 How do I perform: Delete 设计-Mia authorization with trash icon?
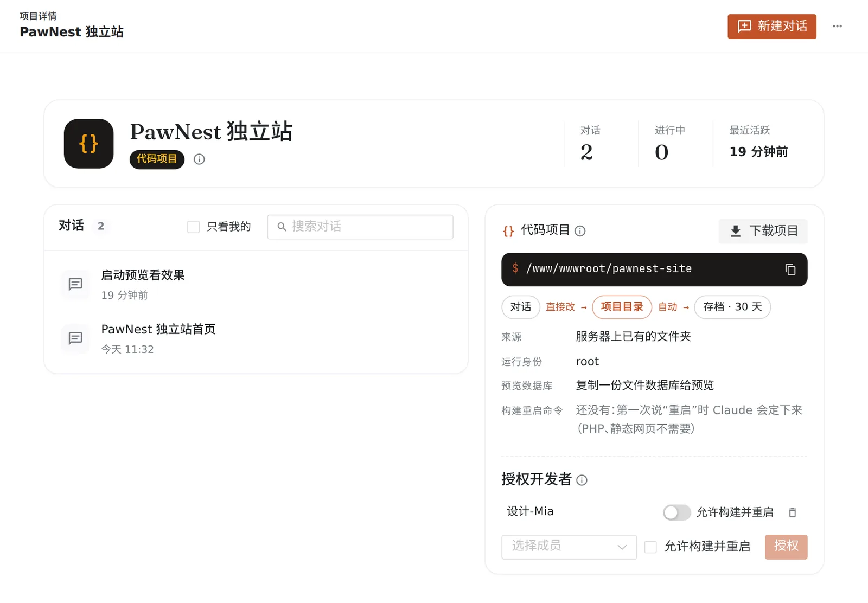pos(793,512)
